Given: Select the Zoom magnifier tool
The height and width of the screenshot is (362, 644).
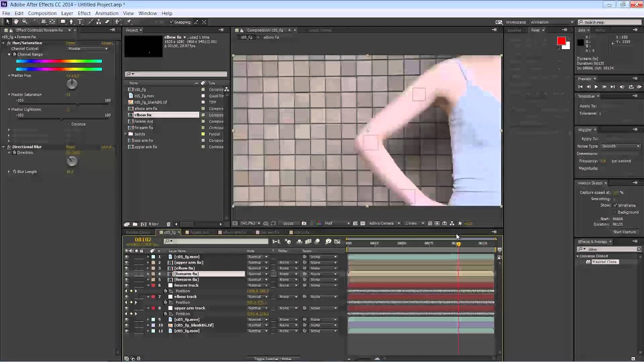Looking at the screenshot, I should point(25,22).
